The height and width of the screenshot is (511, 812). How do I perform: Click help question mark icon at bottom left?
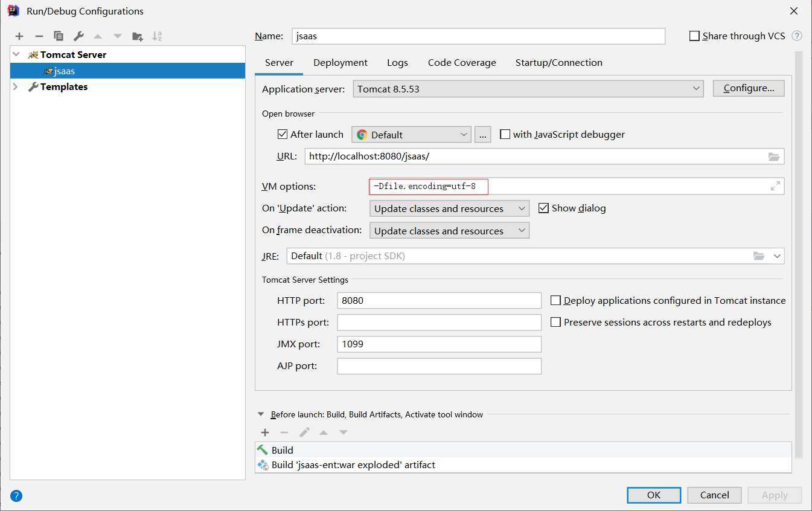tap(16, 496)
